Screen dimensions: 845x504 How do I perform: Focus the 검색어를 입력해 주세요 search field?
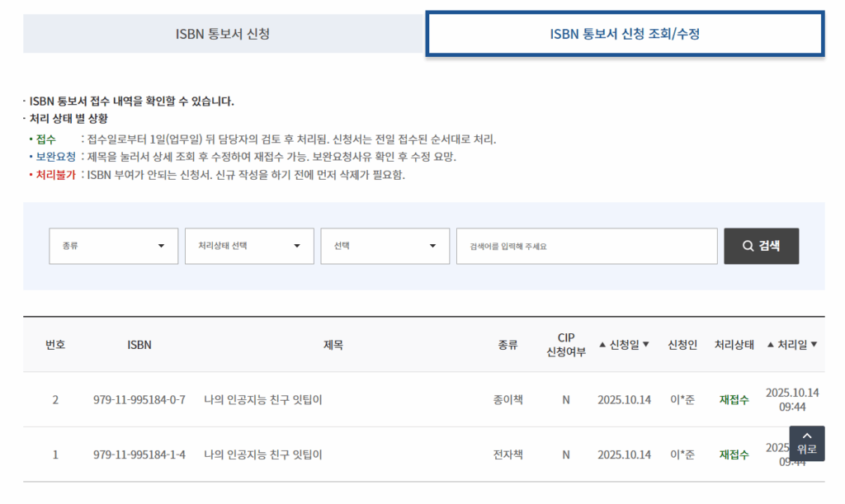point(587,246)
